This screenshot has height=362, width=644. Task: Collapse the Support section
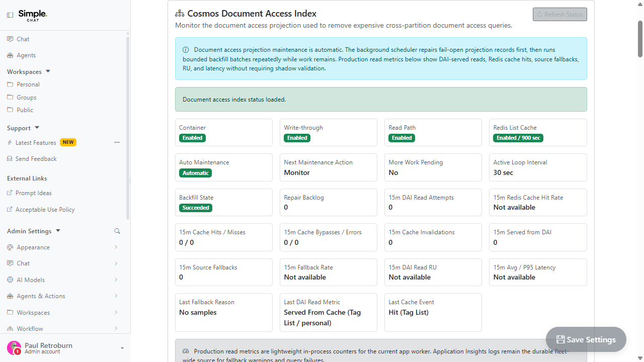tap(37, 128)
